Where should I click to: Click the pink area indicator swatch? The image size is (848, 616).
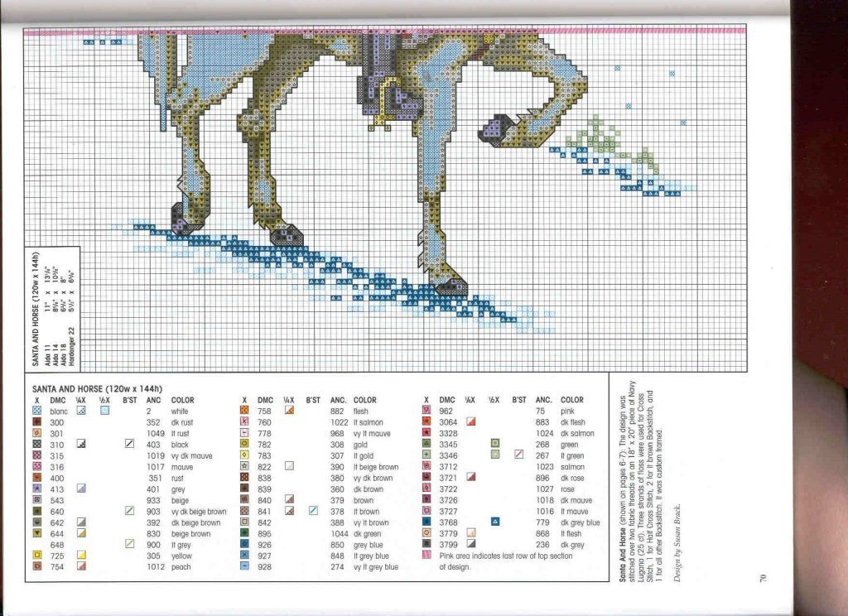pos(426,555)
